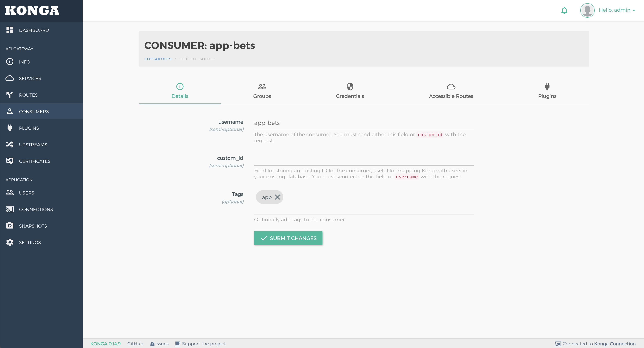Select the Groups tab icon
This screenshot has height=348, width=644.
262,86
